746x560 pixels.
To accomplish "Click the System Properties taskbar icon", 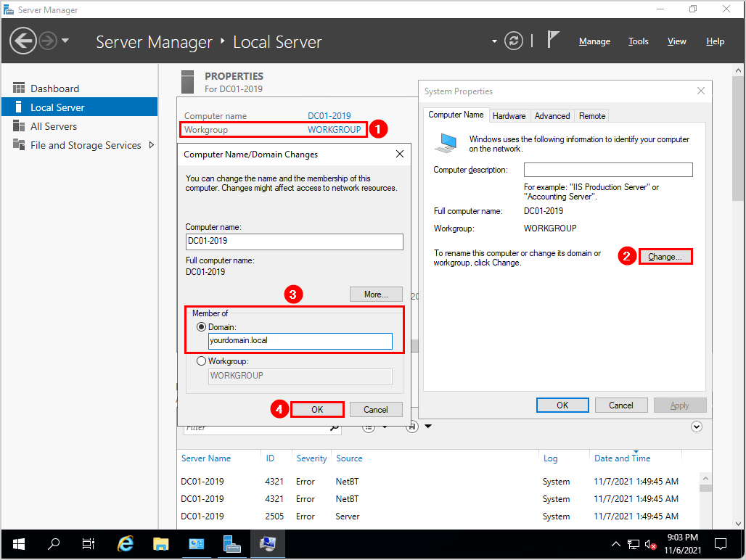I will pyautogui.click(x=267, y=544).
